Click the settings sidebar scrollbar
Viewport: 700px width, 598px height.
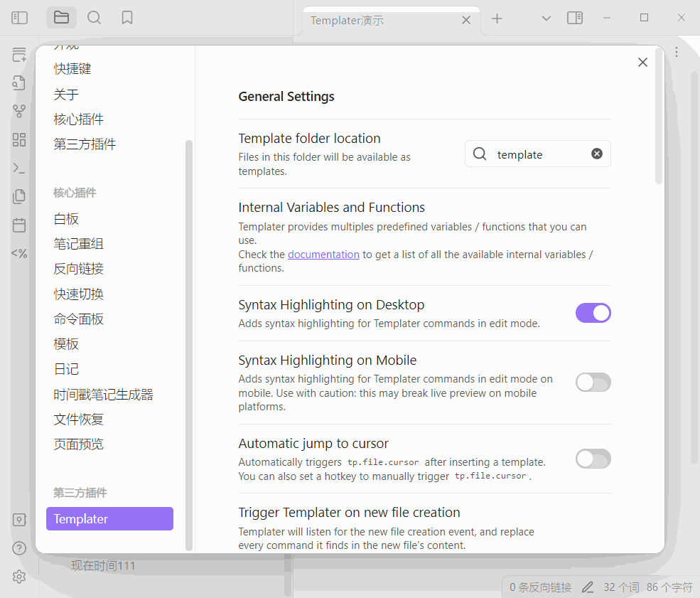point(189,341)
